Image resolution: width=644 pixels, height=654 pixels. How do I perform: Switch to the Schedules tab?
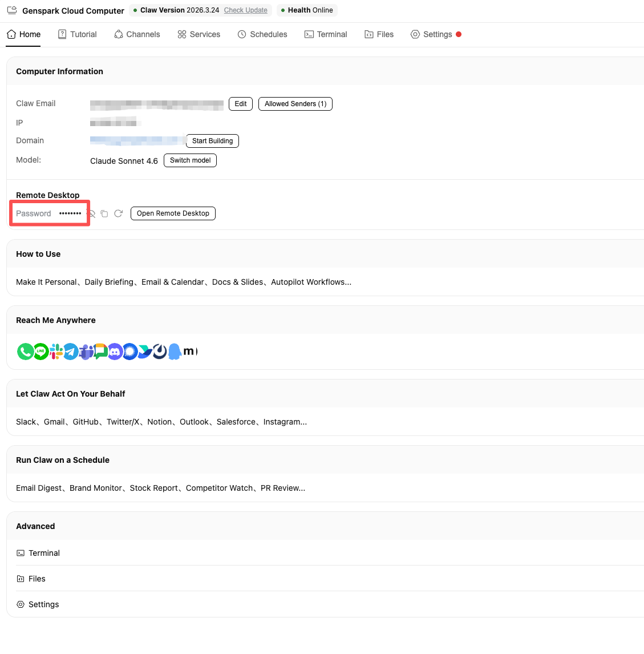click(262, 34)
